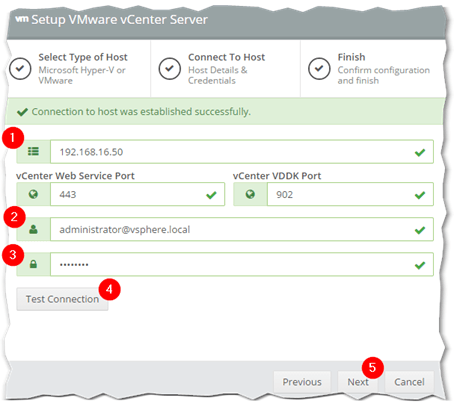The width and height of the screenshot is (454, 407).
Task: Click the server list icon beside IP address
Action: click(x=33, y=152)
